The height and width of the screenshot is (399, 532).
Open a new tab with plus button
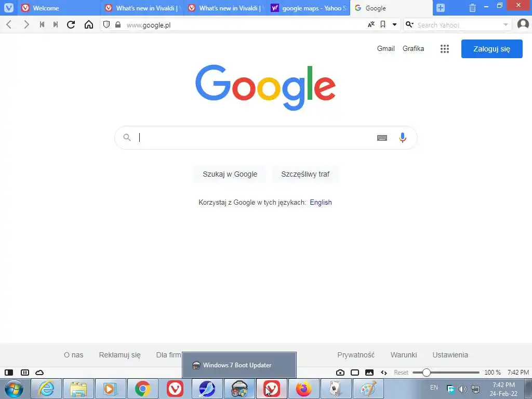[x=441, y=8]
